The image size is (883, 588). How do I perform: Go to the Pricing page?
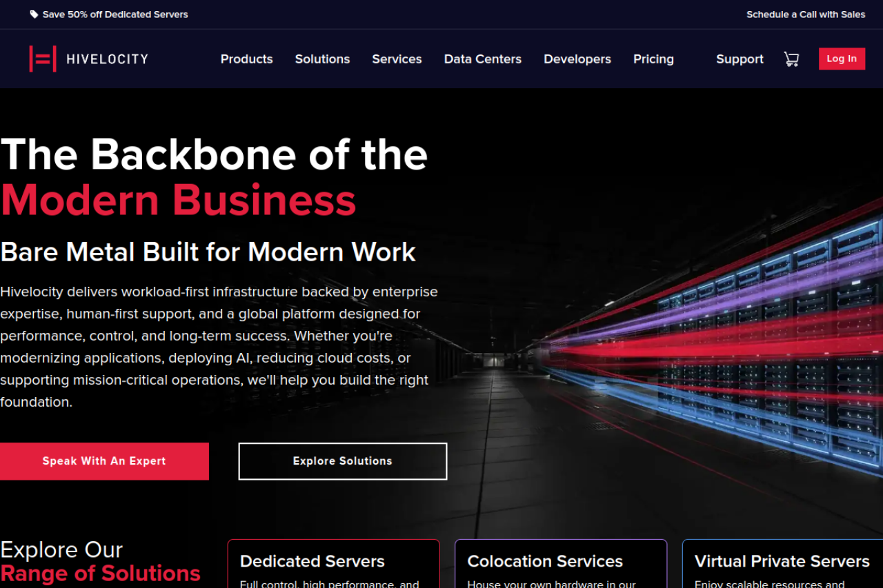point(653,59)
